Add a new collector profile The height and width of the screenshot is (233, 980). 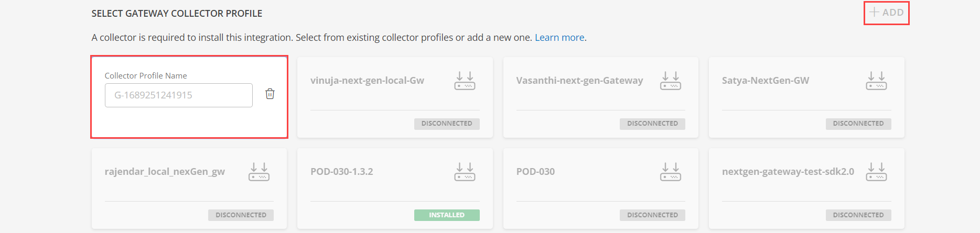(887, 13)
